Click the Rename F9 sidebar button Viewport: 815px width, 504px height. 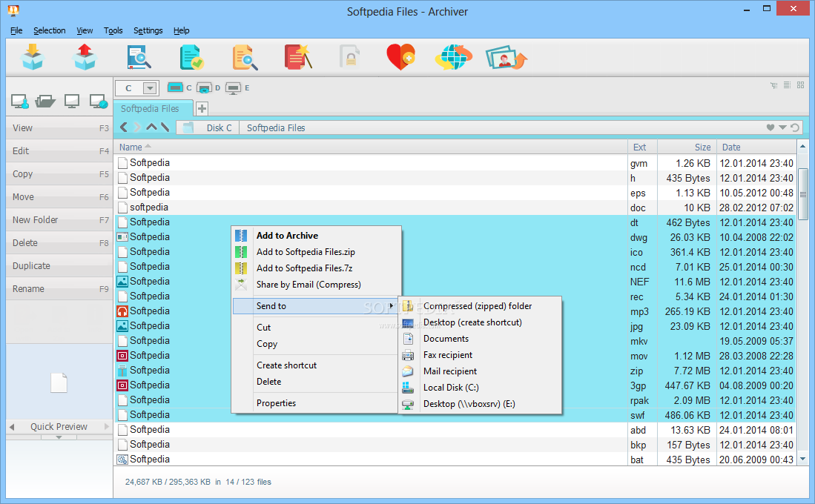pos(59,288)
